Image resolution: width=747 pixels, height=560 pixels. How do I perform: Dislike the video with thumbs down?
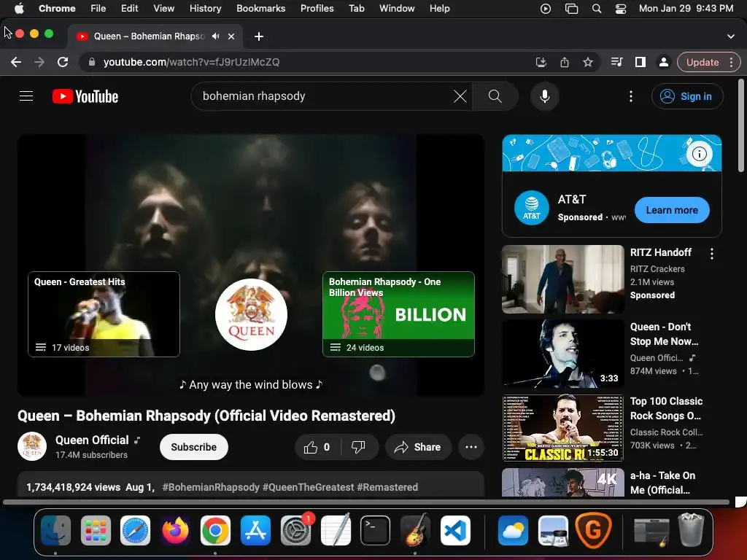tap(359, 447)
